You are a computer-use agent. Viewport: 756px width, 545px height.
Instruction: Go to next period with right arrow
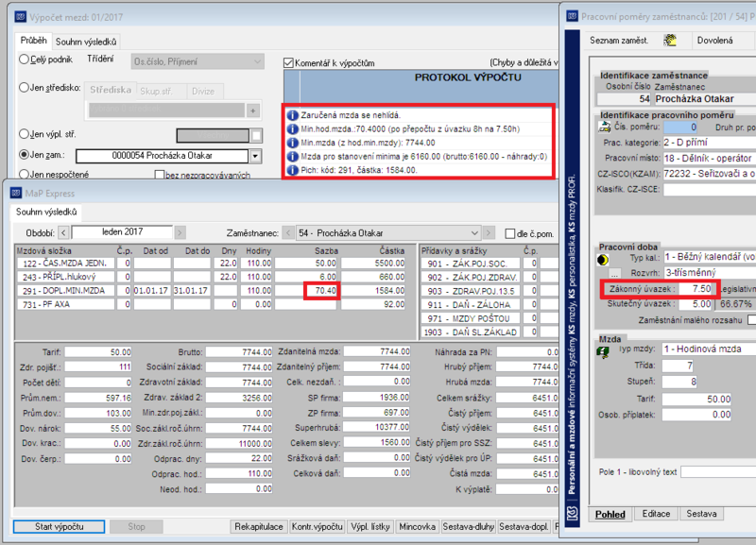(180, 232)
